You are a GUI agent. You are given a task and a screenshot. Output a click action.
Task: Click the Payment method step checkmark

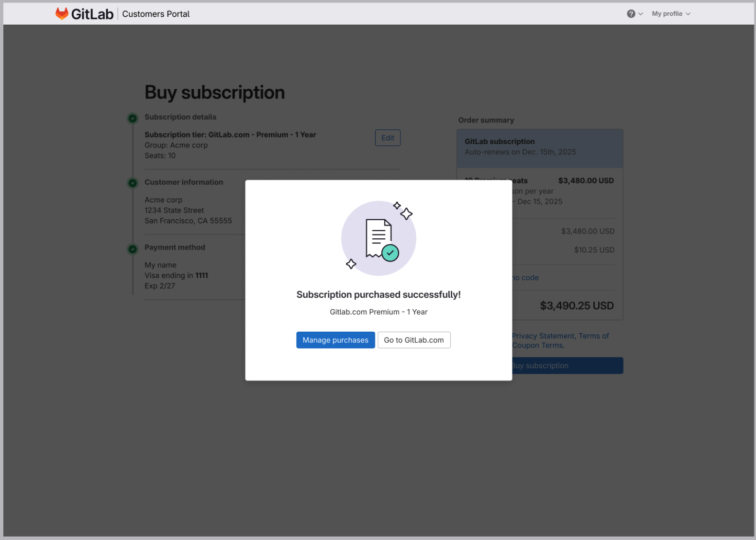coord(133,249)
